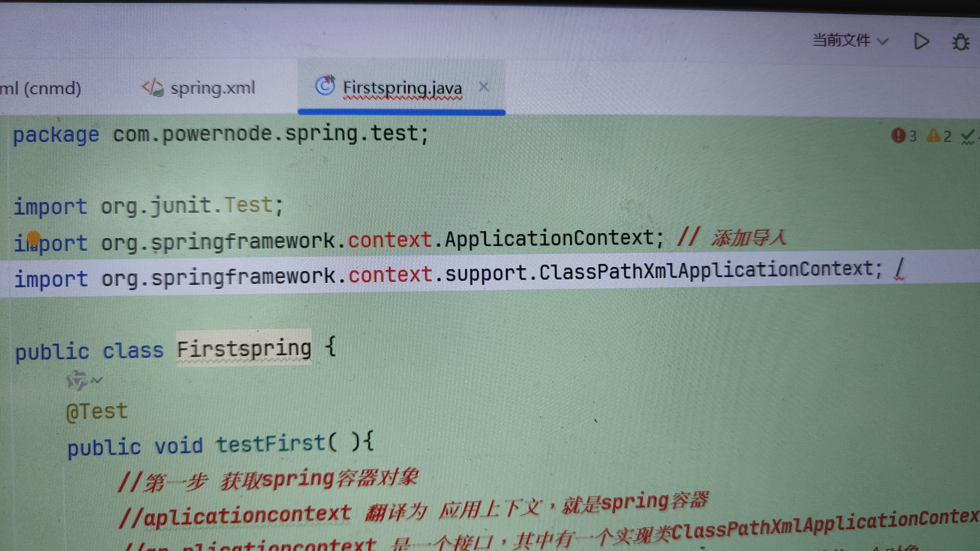Expand the chevron beside the AI icon above @Test

pyautogui.click(x=97, y=380)
